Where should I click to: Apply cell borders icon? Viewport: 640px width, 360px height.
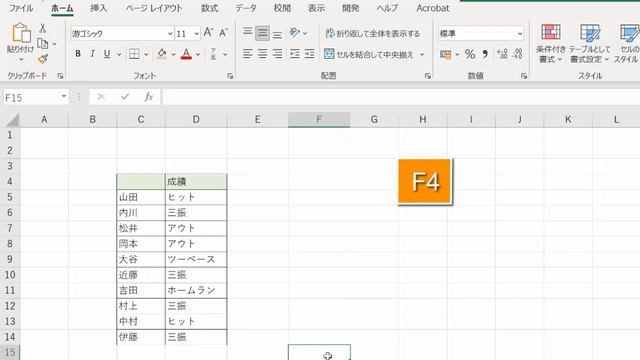click(134, 54)
